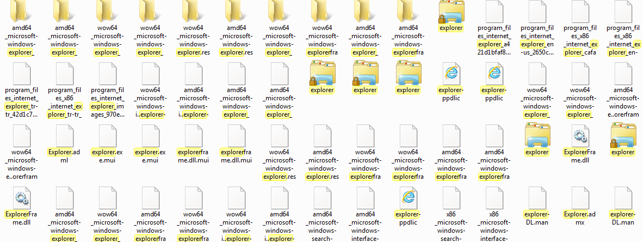Click amd64 explorer.res blank file icon
Screen dimensions: 644x242
point(322,135)
